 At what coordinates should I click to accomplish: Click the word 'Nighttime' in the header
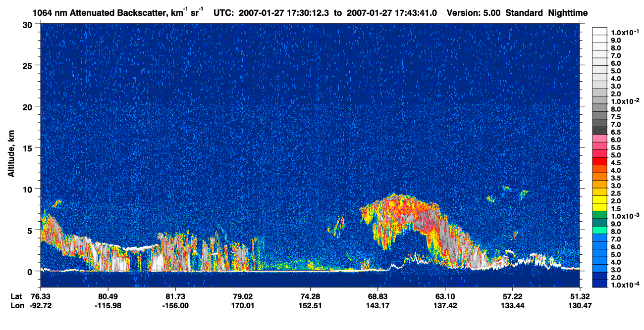click(x=569, y=12)
